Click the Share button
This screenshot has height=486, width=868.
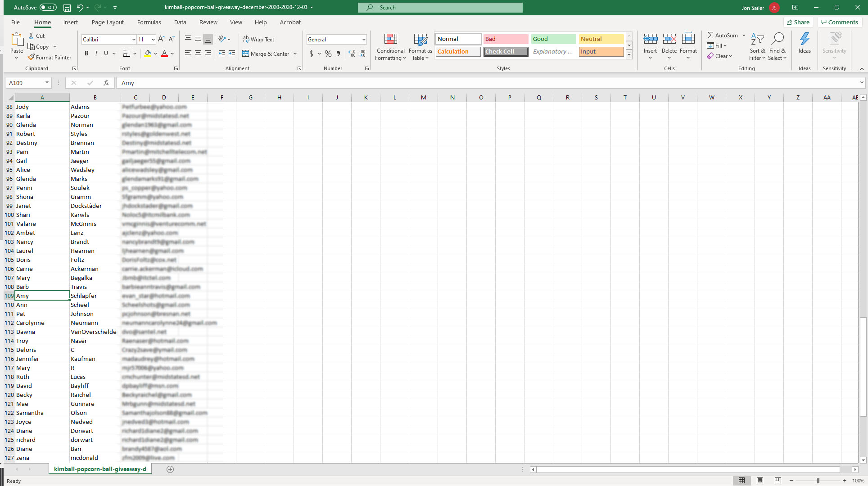(x=798, y=22)
